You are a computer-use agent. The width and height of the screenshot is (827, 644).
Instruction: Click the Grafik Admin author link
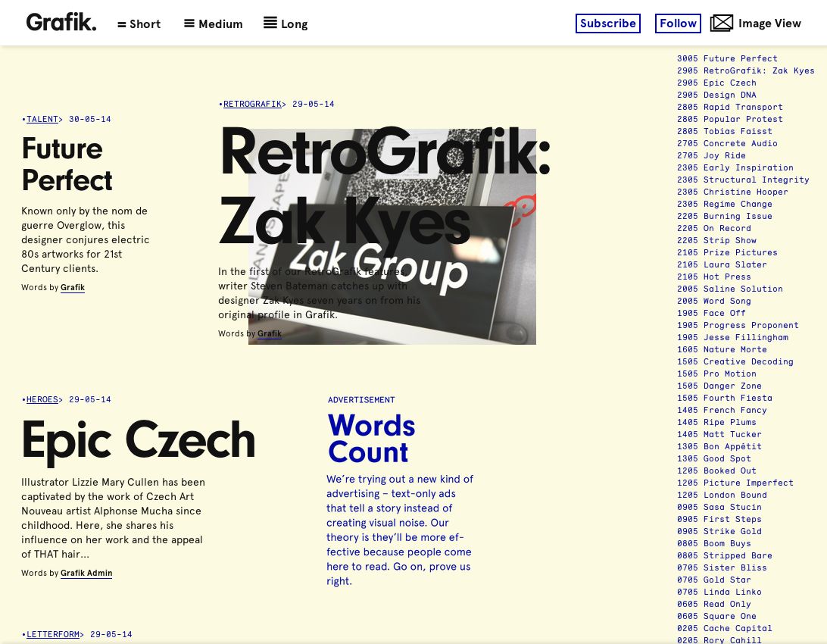click(x=86, y=573)
